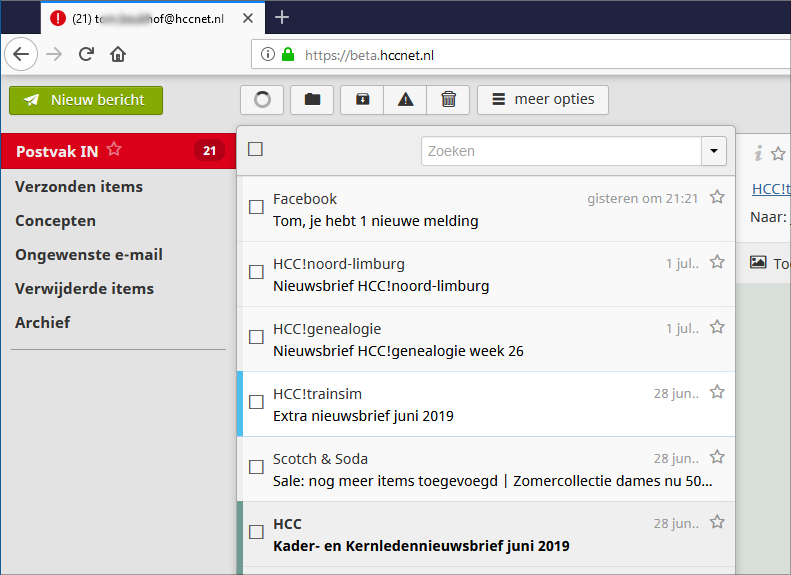The image size is (791, 575).
Task: Reload the page with browser refresh
Action: [86, 54]
